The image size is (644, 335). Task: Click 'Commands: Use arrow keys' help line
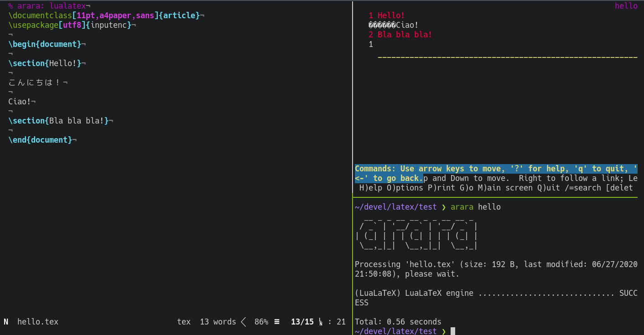tap(496, 169)
